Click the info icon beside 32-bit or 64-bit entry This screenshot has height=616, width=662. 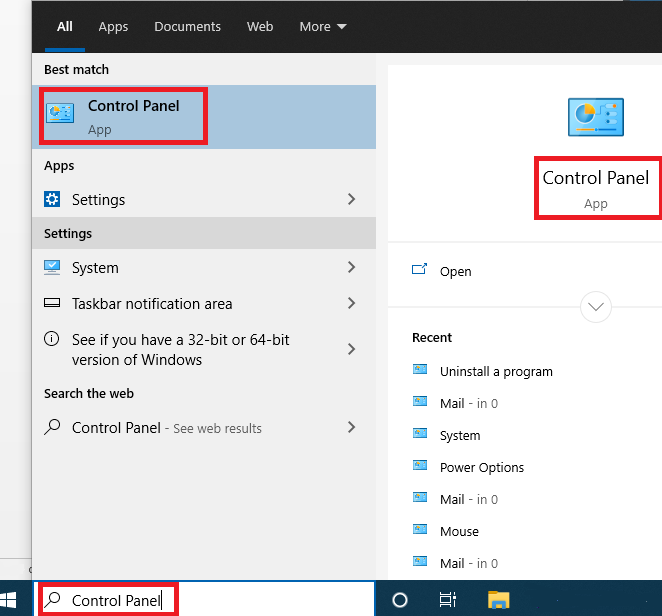[x=52, y=339]
